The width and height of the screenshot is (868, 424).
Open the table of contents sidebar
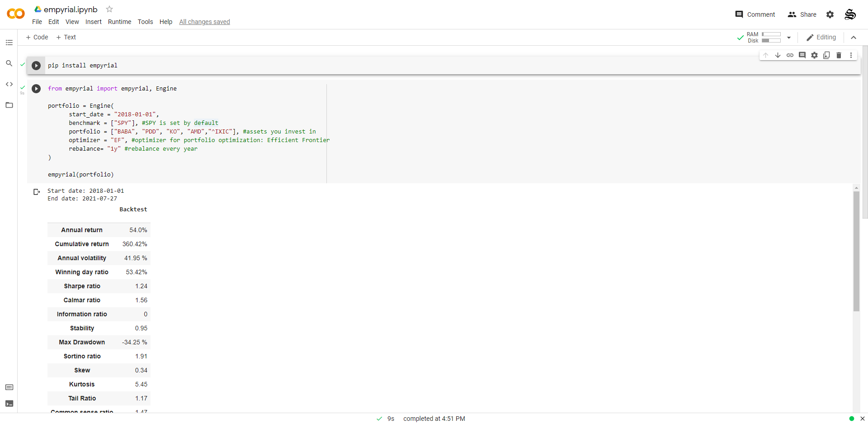9,43
